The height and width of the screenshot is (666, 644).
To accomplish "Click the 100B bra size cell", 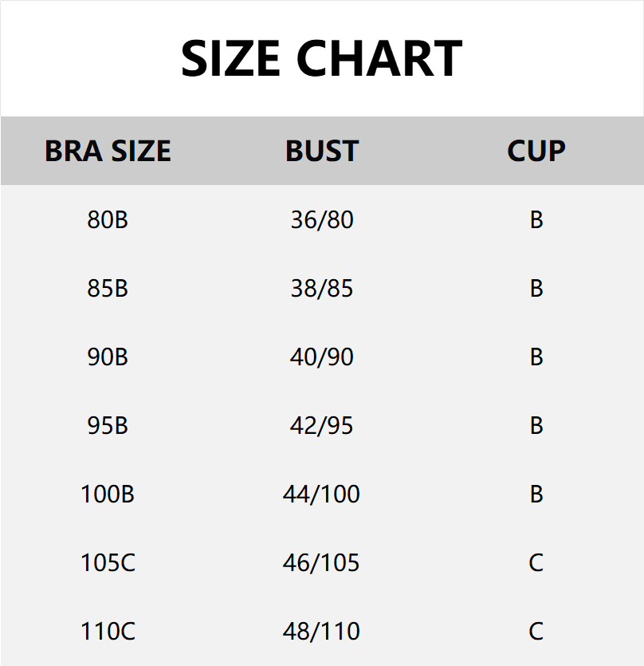I will pyautogui.click(x=108, y=494).
